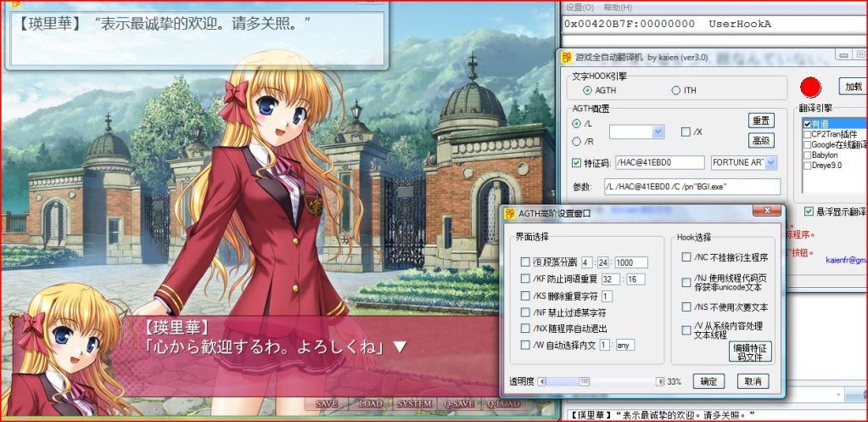The image size is (868, 422).
Task: Enable the /B checkbox in advanced settings
Action: (524, 262)
